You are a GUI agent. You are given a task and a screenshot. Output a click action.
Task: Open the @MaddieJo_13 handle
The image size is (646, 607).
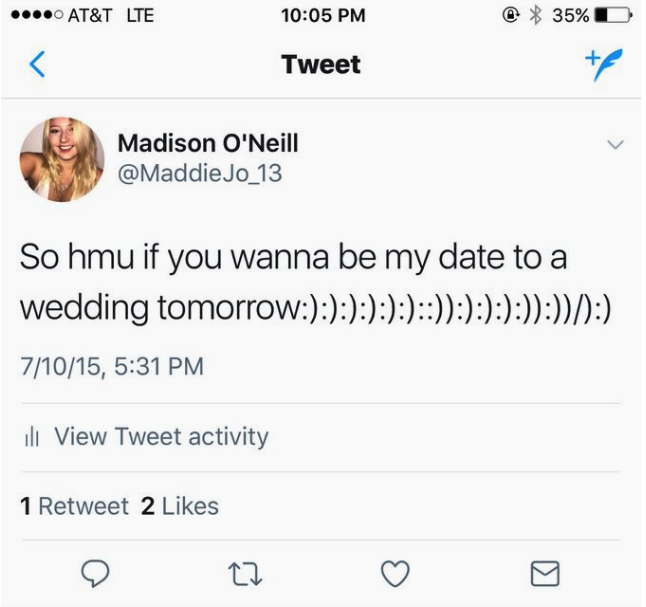point(200,173)
